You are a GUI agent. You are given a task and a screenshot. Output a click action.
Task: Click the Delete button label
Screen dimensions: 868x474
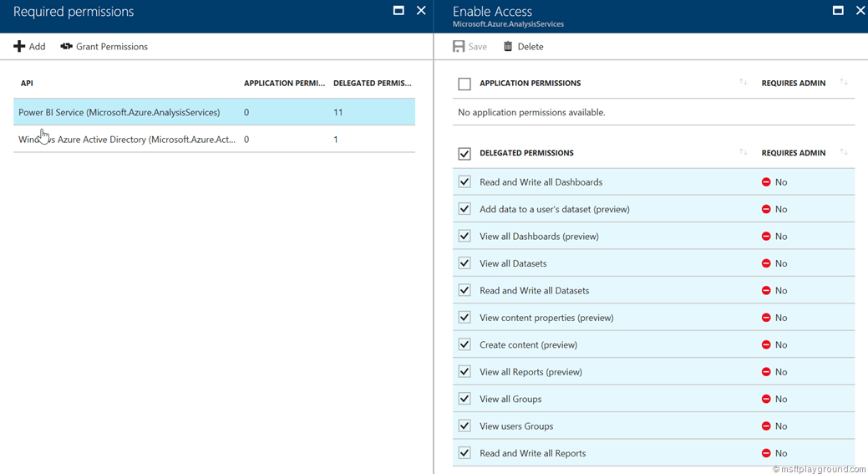(530, 47)
